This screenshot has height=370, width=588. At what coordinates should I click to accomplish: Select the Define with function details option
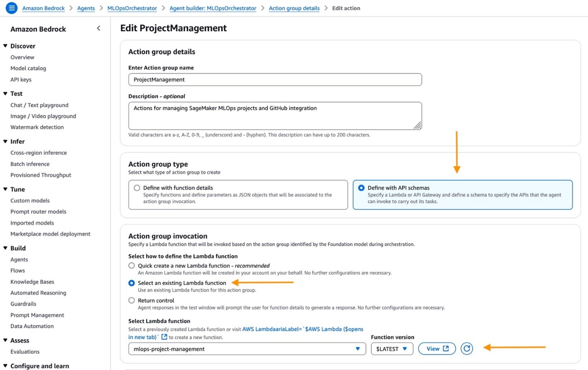click(136, 187)
